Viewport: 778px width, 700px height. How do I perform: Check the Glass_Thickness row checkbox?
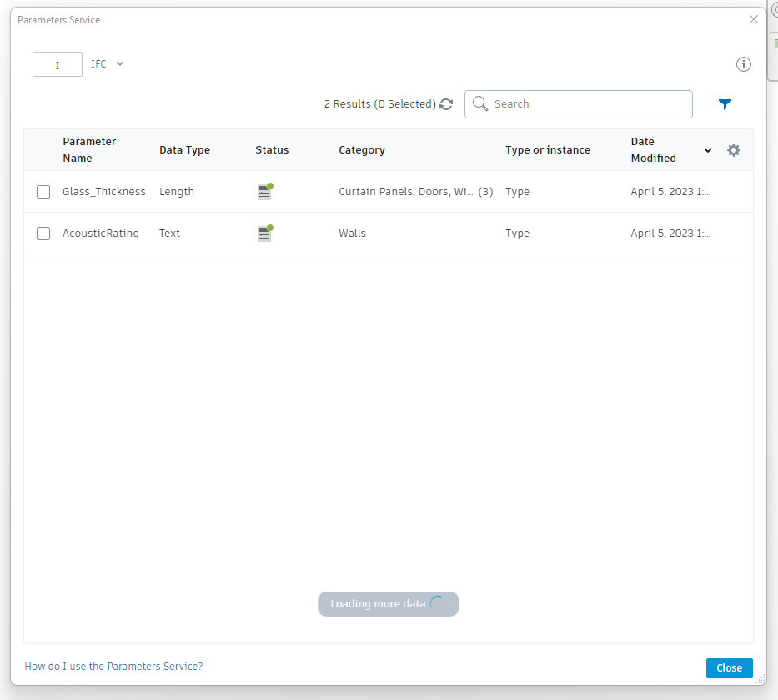click(43, 191)
